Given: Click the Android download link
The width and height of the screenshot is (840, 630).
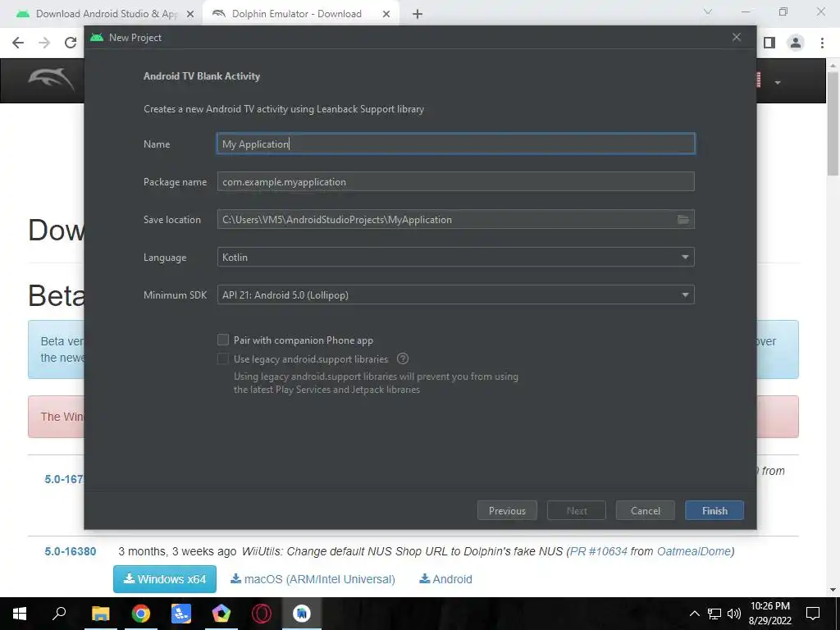Looking at the screenshot, I should click(x=445, y=579).
